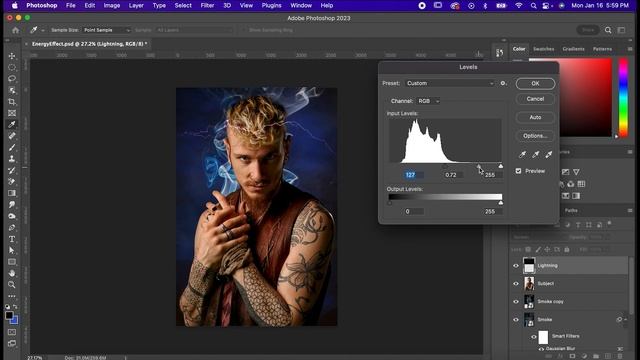Click the hue spectrum strip in Color panel
Image resolution: width=640 pixels, height=360 pixels.
[623, 97]
